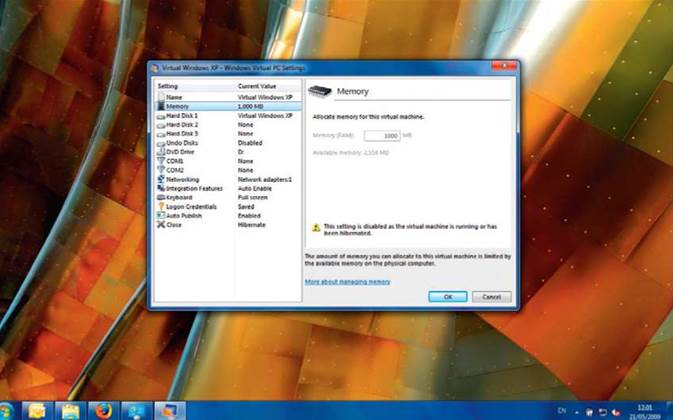Select the DVD Drive setting
This screenshot has width=673, height=420.
pyautogui.click(x=180, y=151)
